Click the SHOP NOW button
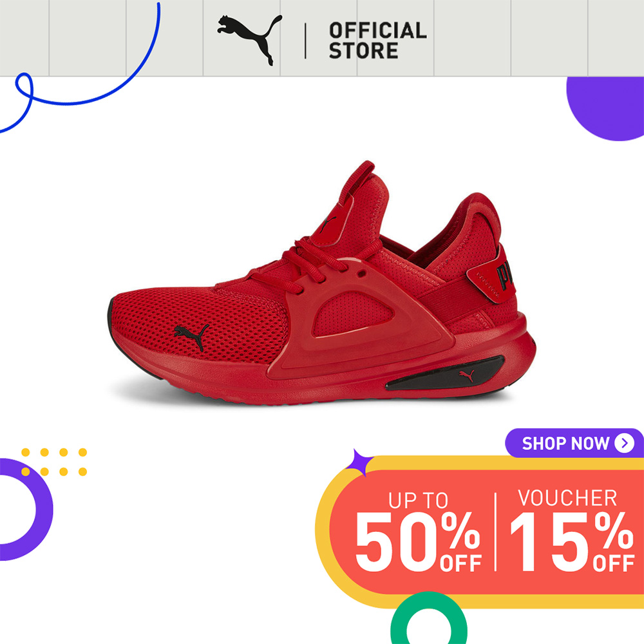The width and height of the screenshot is (644, 644). click(574, 443)
